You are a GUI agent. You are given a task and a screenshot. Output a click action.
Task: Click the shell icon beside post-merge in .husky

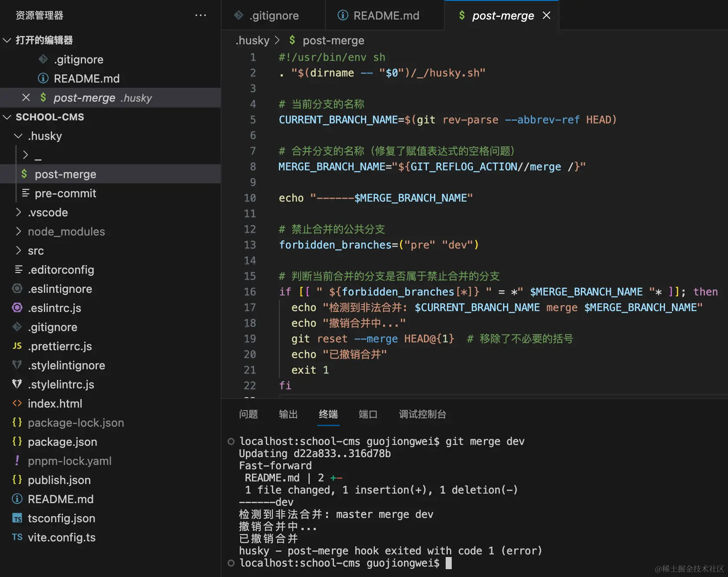click(24, 174)
